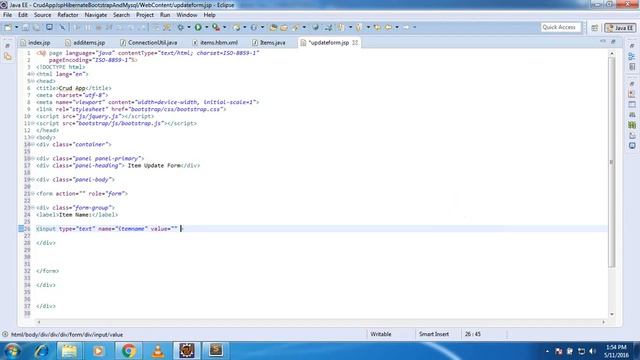Click the Last Edit Location arrow icon

[x=377, y=27]
